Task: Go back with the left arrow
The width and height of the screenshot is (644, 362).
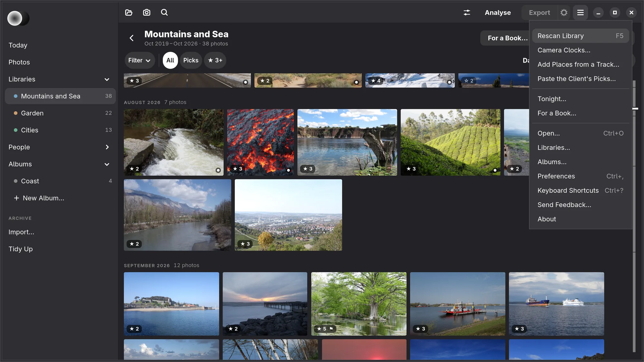Action: 132,38
